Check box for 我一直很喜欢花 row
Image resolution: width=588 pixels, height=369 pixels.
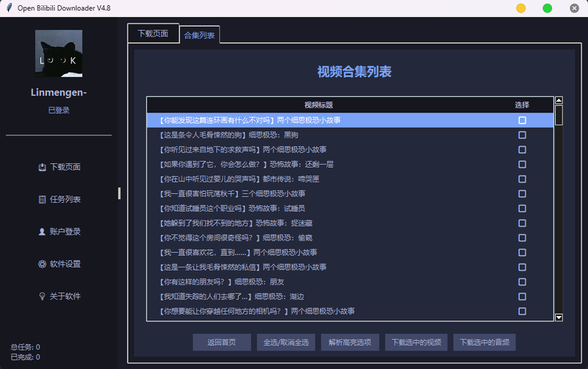pyautogui.click(x=522, y=252)
